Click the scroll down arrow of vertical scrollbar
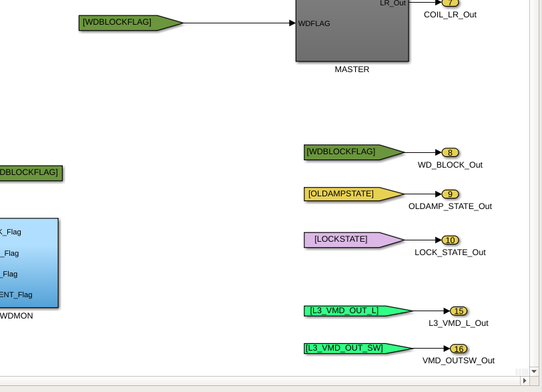Image resolution: width=542 pixels, height=392 pixels. point(534,371)
